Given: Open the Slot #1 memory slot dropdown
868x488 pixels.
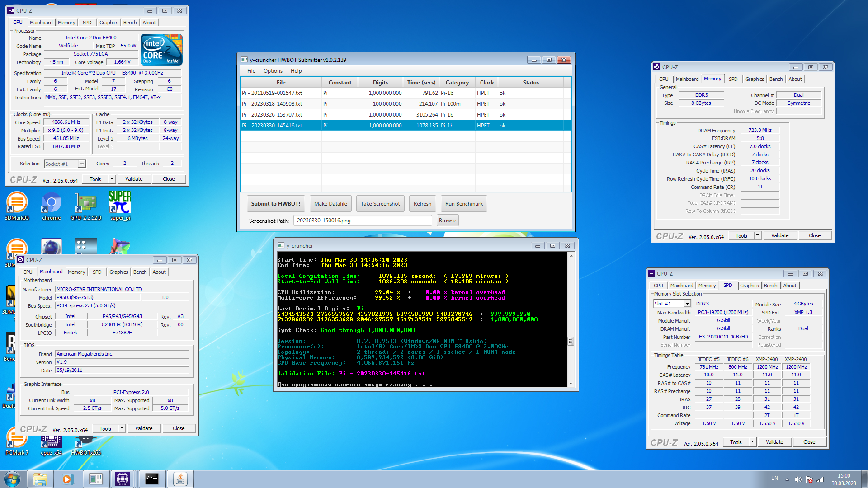Looking at the screenshot, I should 687,304.
